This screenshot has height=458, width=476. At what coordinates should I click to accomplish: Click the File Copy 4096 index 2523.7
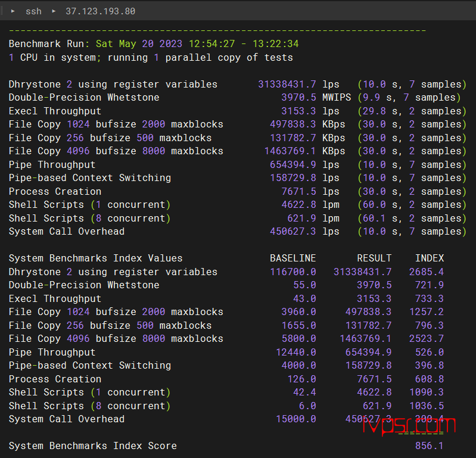coord(427,338)
